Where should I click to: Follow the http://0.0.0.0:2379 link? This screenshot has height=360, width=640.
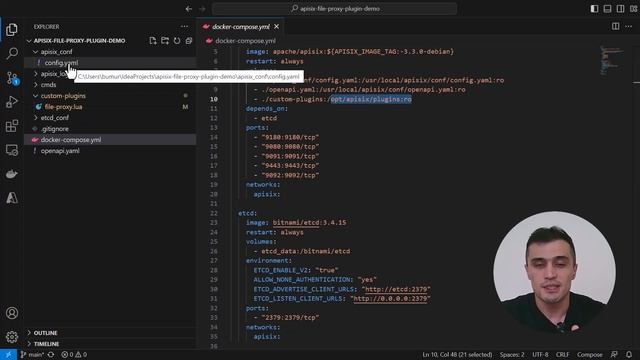[x=390, y=299]
